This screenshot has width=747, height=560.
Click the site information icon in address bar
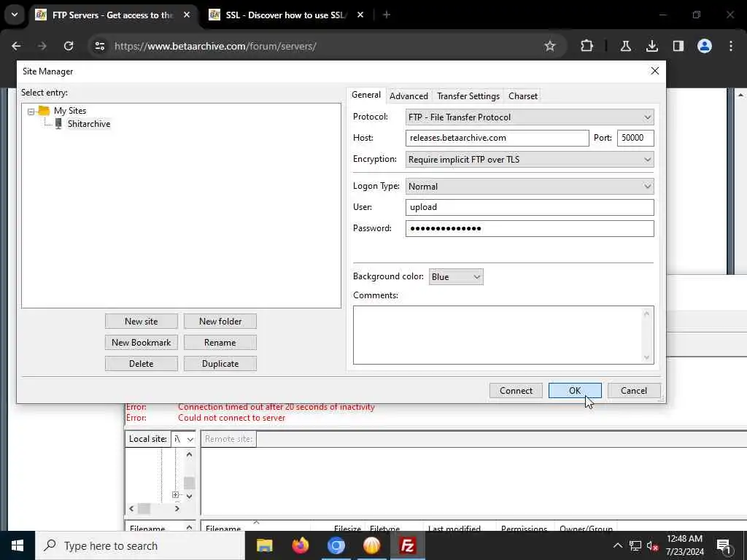point(99,46)
